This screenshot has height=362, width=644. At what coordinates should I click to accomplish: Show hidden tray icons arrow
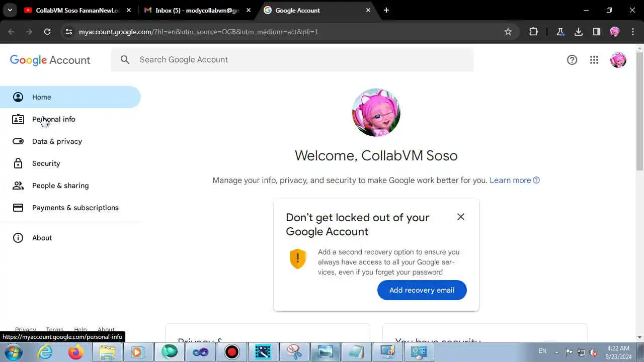(x=556, y=352)
